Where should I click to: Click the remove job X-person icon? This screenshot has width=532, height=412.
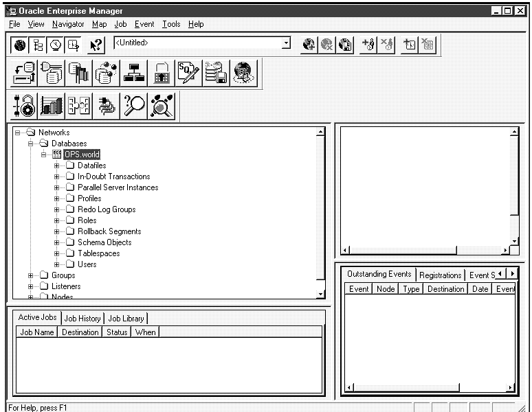(386, 45)
